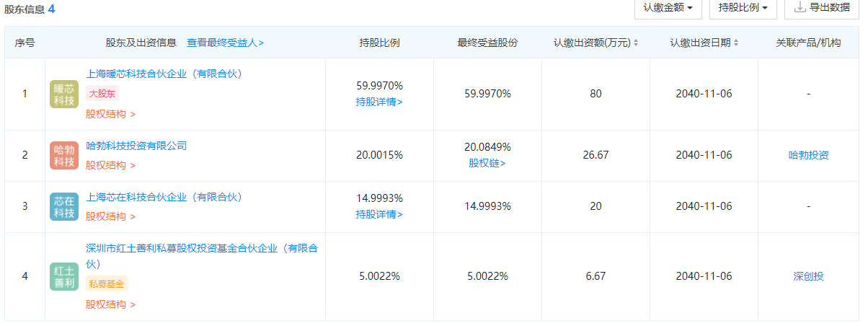The image size is (868, 326).
Task: Click the 26.67 capital amount cell
Action: tap(595, 155)
